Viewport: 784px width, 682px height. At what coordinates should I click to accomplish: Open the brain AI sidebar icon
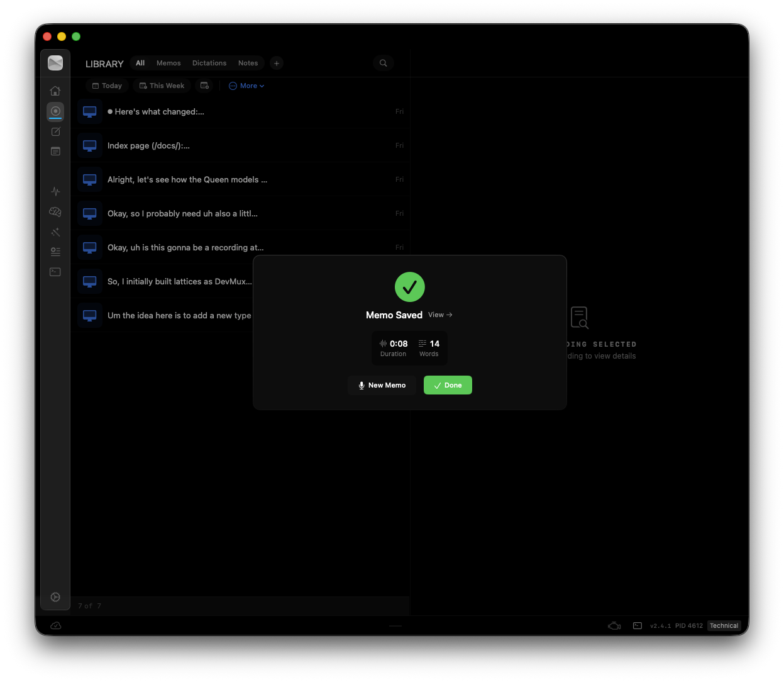click(x=55, y=212)
